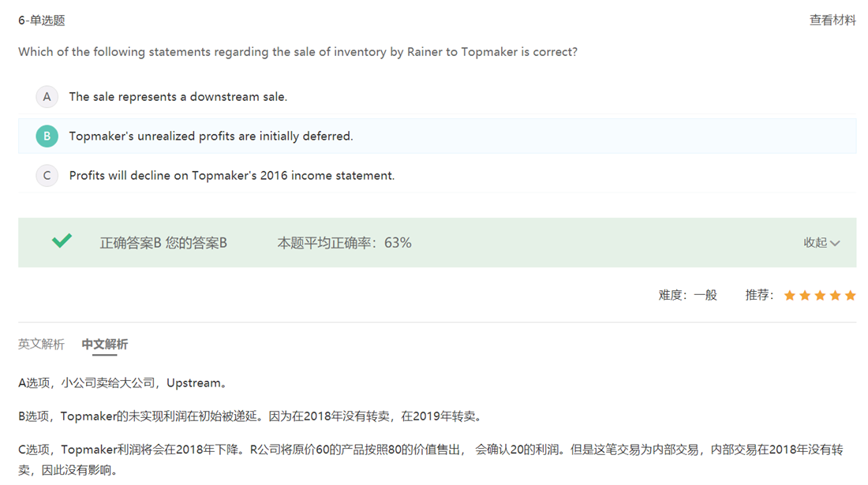868x485 pixels.
Task: Click the 难度: 一般 difficulty label
Action: (x=687, y=295)
